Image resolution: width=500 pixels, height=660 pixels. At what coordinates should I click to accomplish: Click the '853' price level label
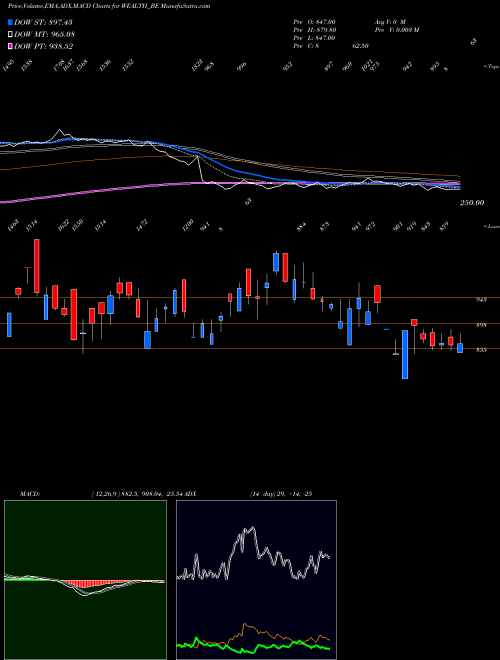[481, 350]
